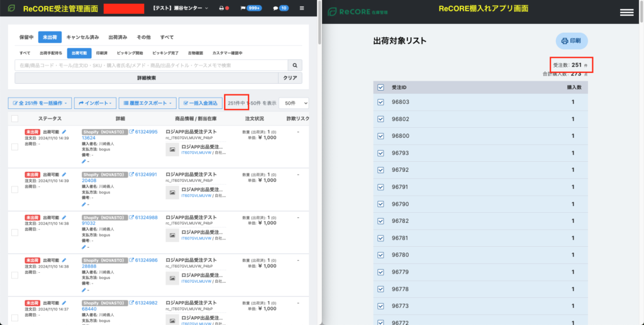The width and height of the screenshot is (644, 325).
Task: Click order ID 96773 in shipping list
Action: (400, 306)
